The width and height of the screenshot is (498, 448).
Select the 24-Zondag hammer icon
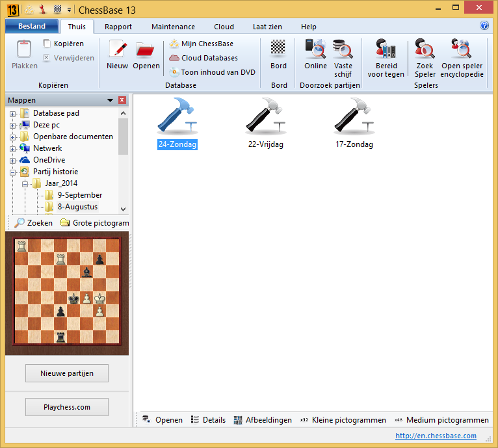tap(177, 116)
